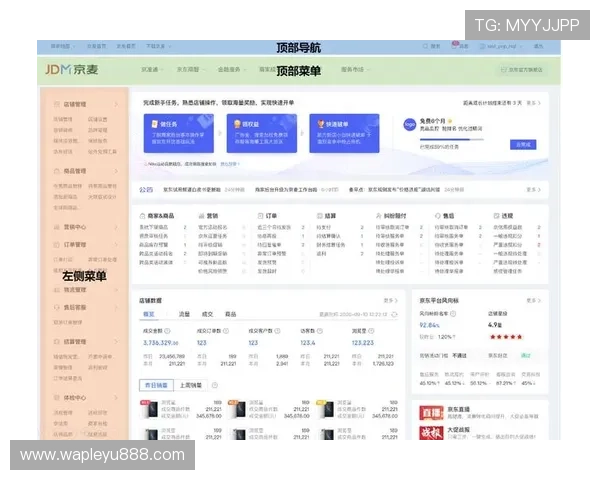The image size is (600, 480).
Task: Click the 领权益 blue card
Action: point(262,133)
